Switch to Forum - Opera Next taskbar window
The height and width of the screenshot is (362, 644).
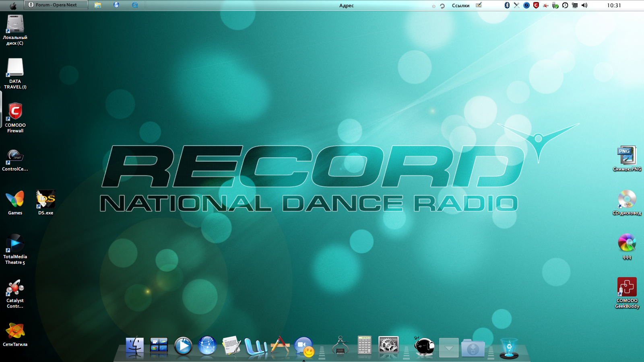(x=56, y=5)
